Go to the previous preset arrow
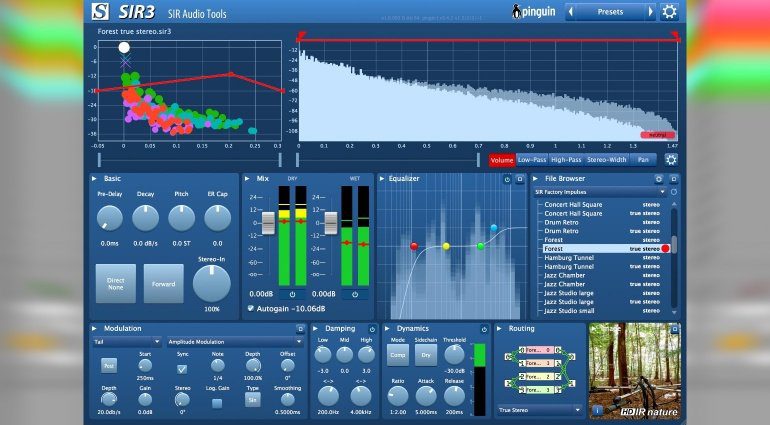770x425 pixels. (x=570, y=12)
